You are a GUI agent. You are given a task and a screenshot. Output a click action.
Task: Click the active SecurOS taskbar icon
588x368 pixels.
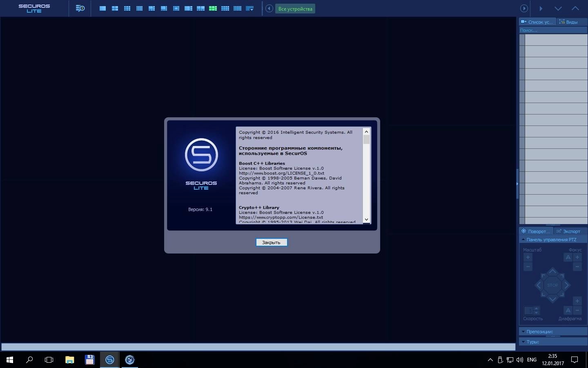tap(109, 360)
